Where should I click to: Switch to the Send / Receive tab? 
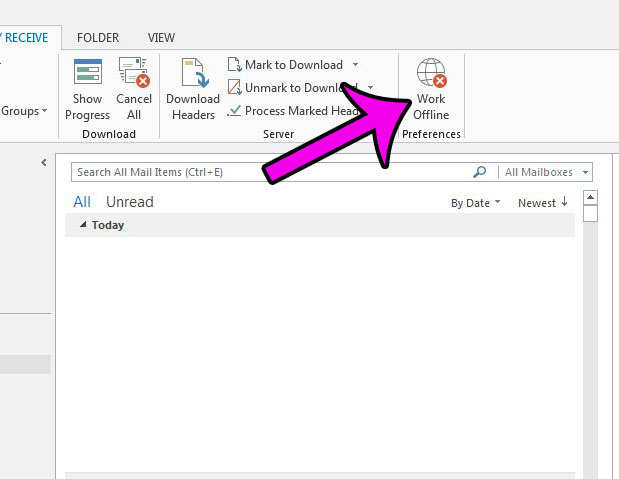(26, 38)
